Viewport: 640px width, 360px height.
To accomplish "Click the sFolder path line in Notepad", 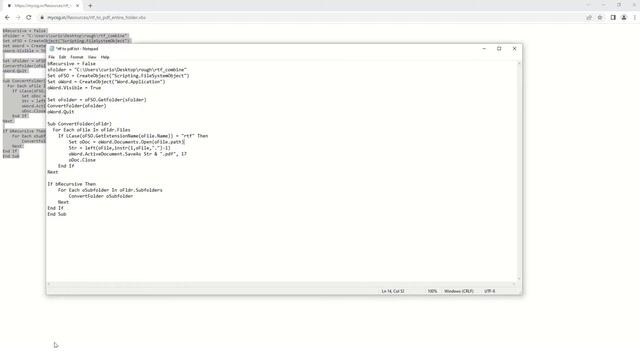I will [x=117, y=70].
